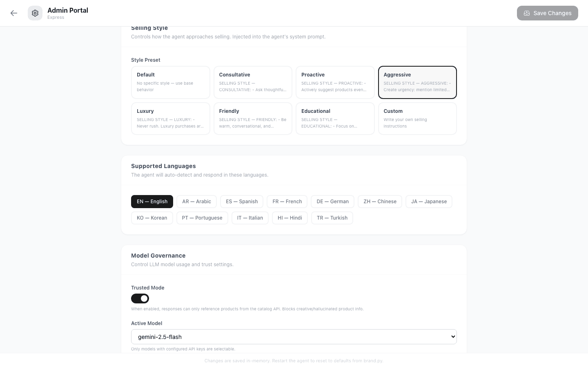Toggle the ES — Spanish language chip
Viewport: 588px width, 368px height.
pos(242,201)
